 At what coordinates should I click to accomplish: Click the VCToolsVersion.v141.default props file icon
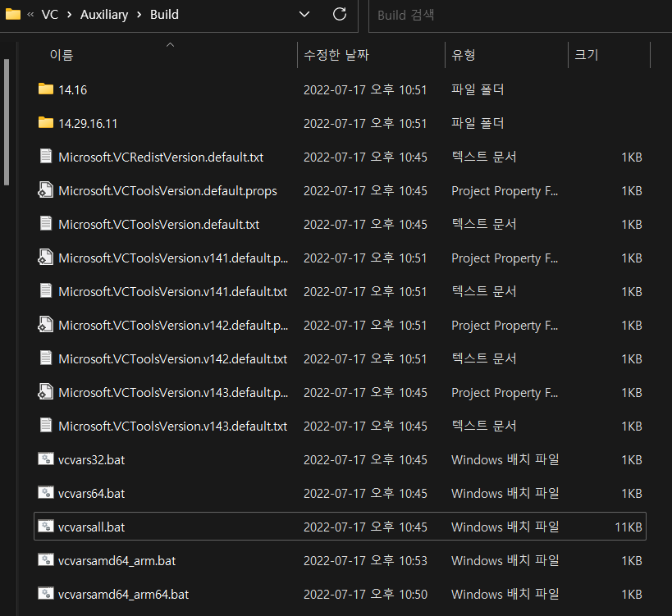(46, 257)
